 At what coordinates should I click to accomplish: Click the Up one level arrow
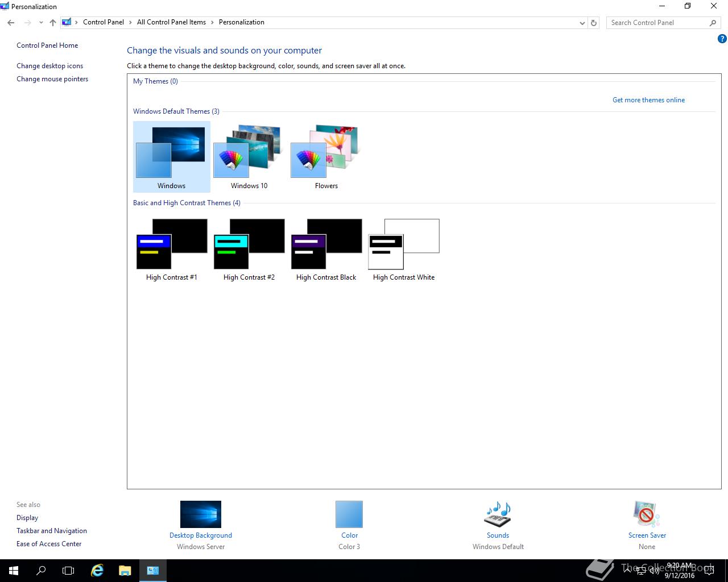pos(53,23)
